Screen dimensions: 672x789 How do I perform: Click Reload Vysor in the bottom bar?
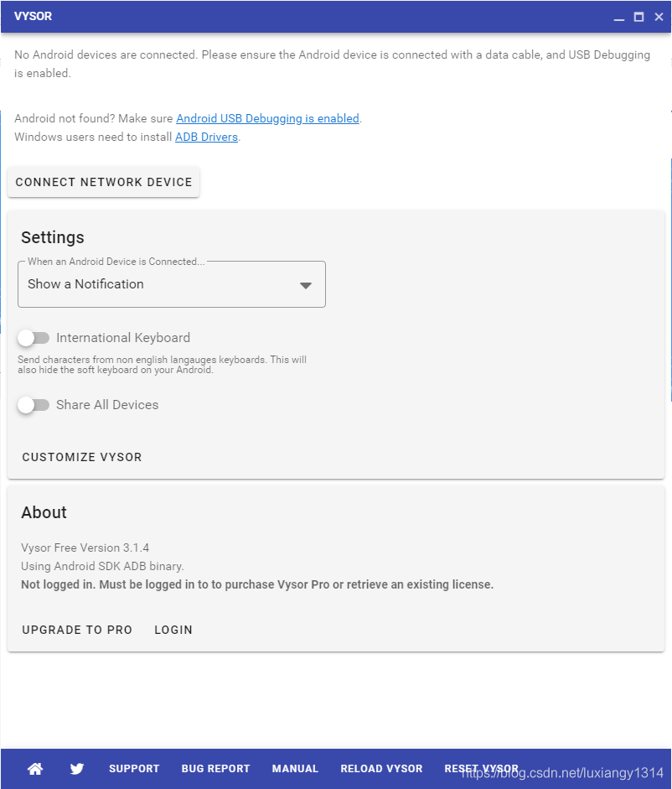(x=381, y=768)
